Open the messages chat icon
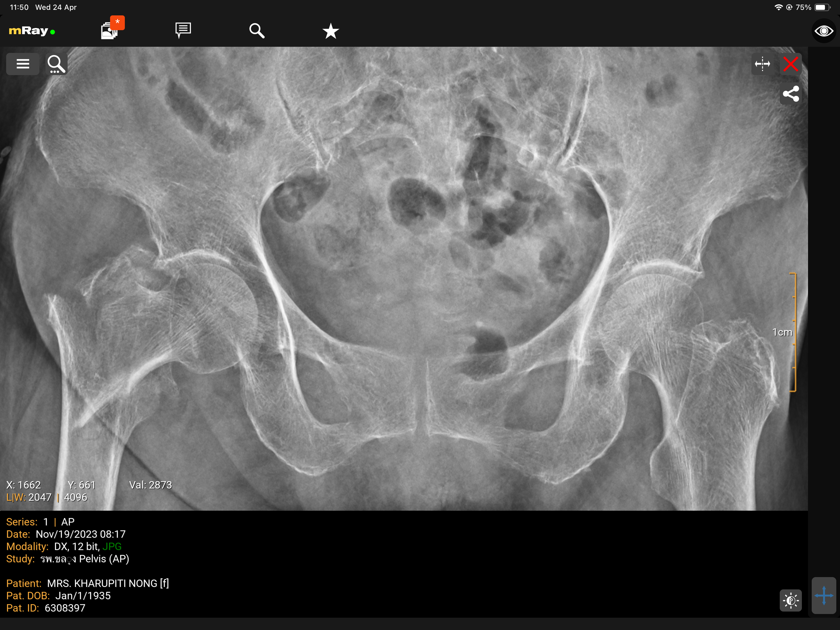840x630 pixels. pyautogui.click(x=183, y=30)
